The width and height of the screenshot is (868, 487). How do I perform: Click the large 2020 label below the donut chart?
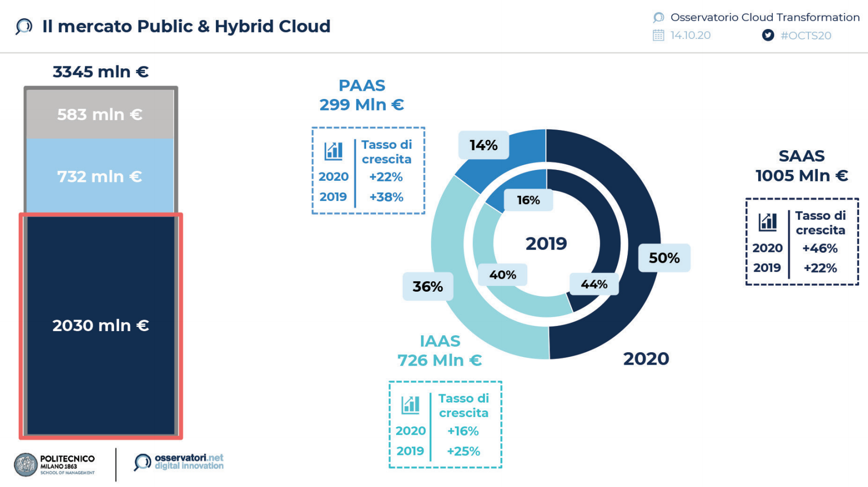(x=646, y=359)
